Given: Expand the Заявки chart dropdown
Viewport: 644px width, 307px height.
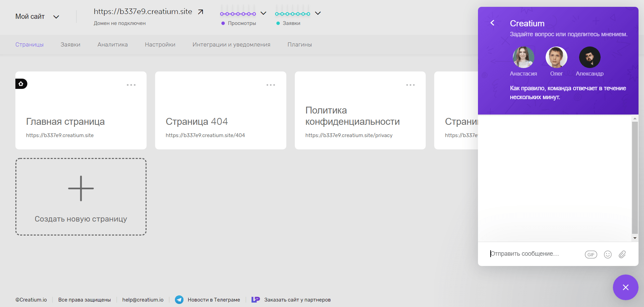Looking at the screenshot, I should tap(318, 13).
